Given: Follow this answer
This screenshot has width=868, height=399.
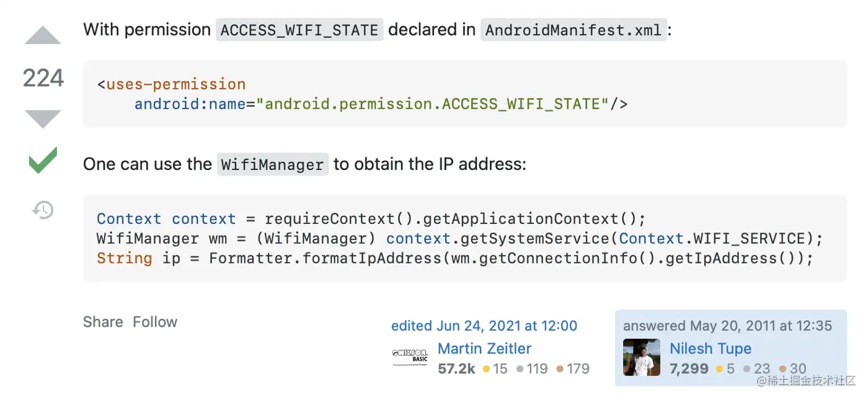Looking at the screenshot, I should pos(155,322).
